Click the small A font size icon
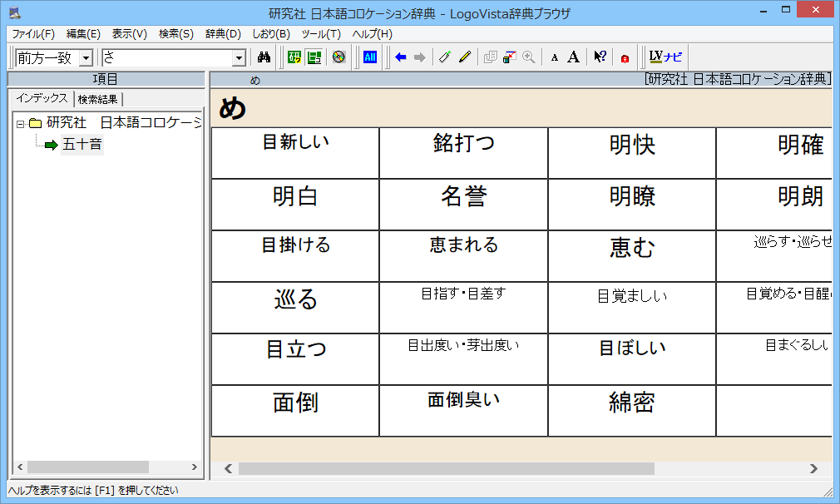The height and width of the screenshot is (504, 840). pos(555,57)
